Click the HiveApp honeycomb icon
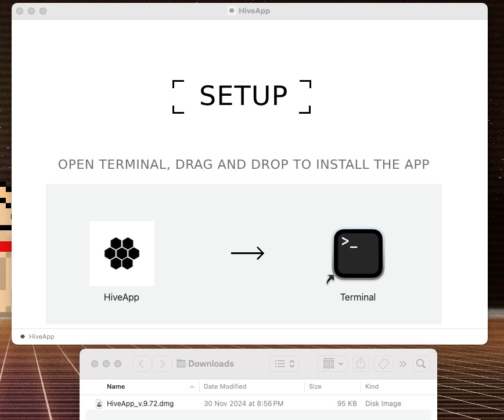Image resolution: width=504 pixels, height=420 pixels. point(122,254)
